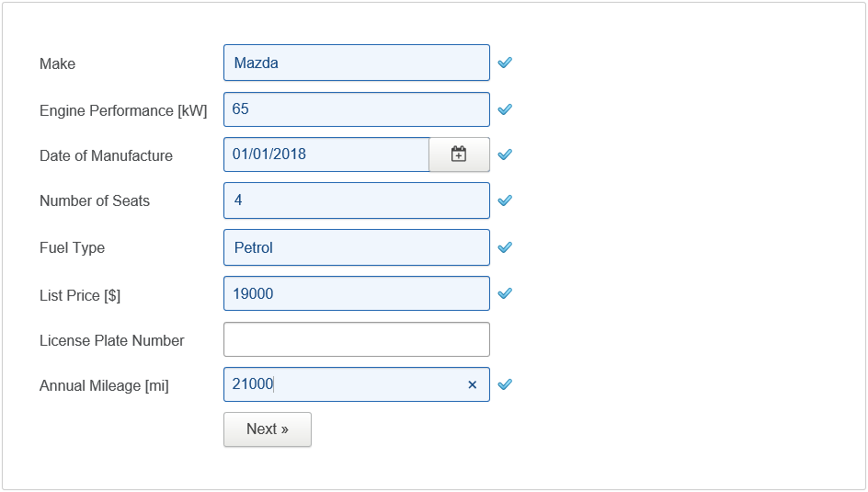Viewport: 868px width, 492px height.
Task: Click into the List Price field
Action: (356, 294)
